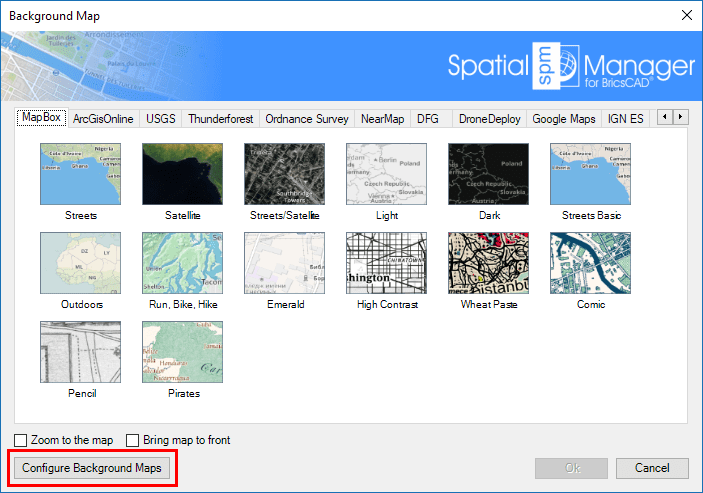Select the Dark map thumbnail
Screen dimensions: 703x493
coord(488,173)
